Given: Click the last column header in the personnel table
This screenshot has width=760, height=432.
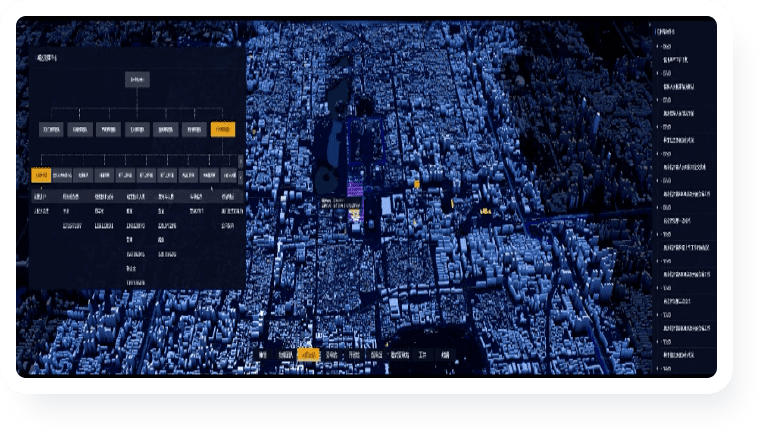Looking at the screenshot, I should (228, 196).
